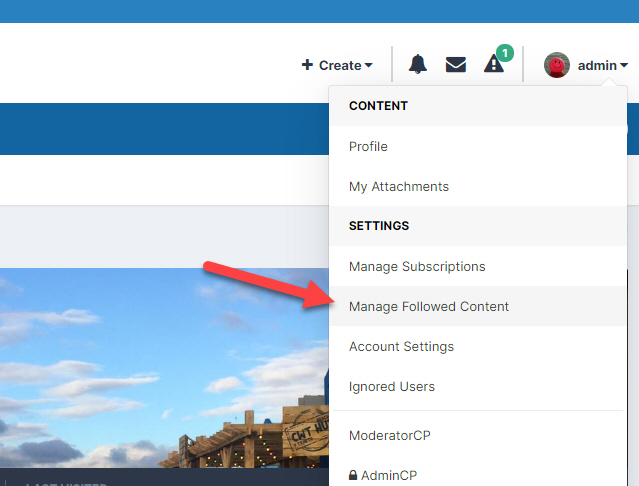Viewport: 639px width, 486px height.
Task: Open Account Settings from the menu
Action: click(x=478, y=346)
